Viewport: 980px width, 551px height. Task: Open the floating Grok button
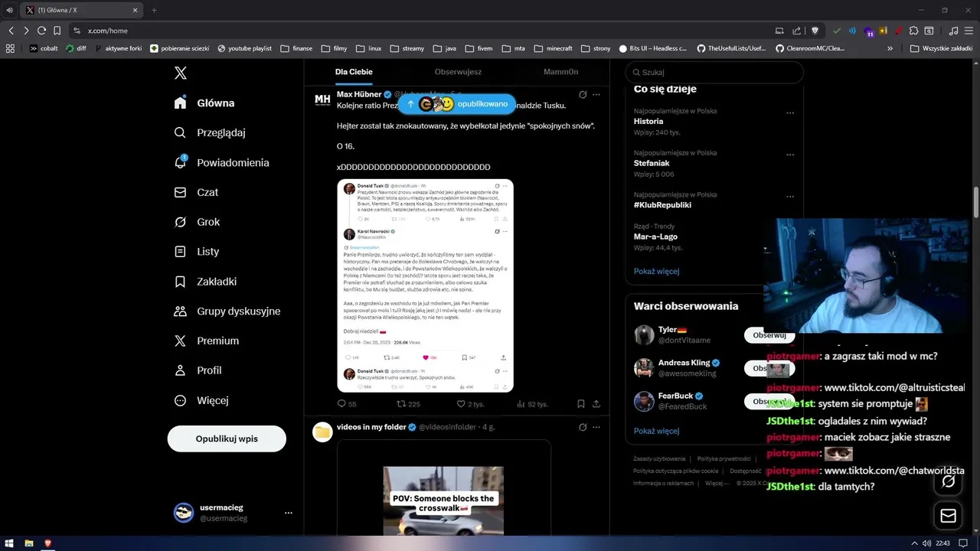point(949,481)
